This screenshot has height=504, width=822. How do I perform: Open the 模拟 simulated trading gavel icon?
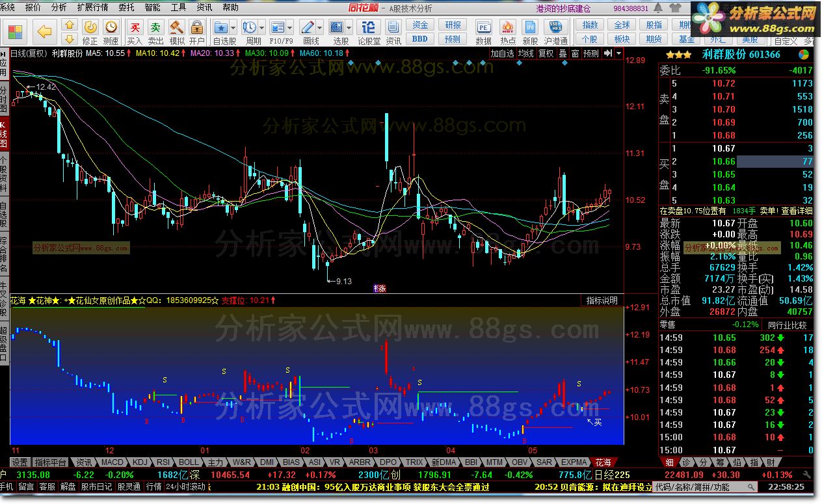177,27
